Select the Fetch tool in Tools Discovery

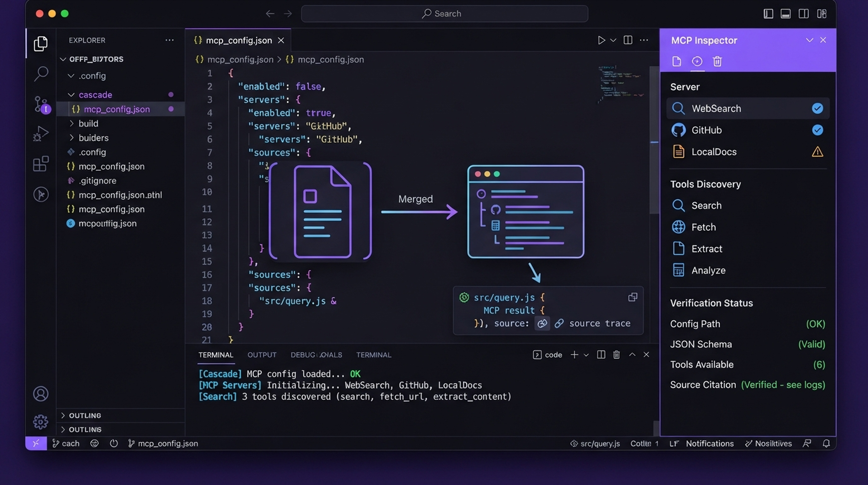(x=748, y=227)
